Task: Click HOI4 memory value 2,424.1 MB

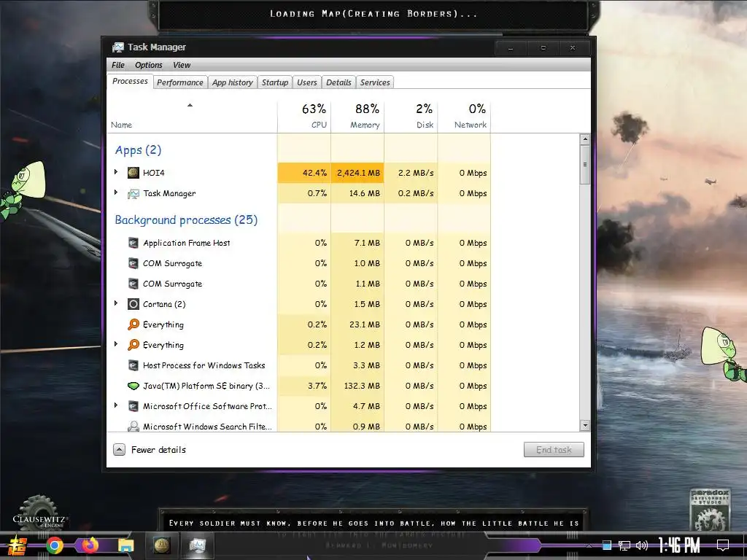Action: coord(358,173)
